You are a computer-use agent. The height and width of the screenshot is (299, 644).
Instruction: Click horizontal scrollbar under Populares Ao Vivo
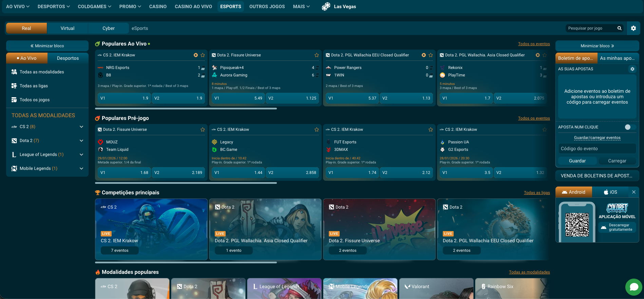pos(186,109)
